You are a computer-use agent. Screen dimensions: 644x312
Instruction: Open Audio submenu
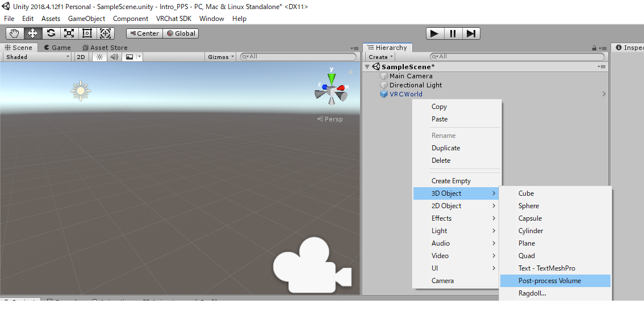[456, 243]
